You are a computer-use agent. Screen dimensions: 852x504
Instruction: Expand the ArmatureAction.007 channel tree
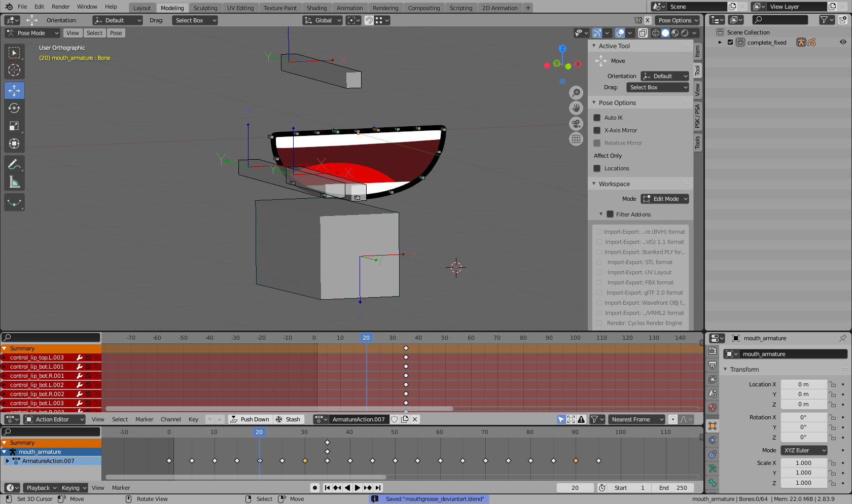7,461
